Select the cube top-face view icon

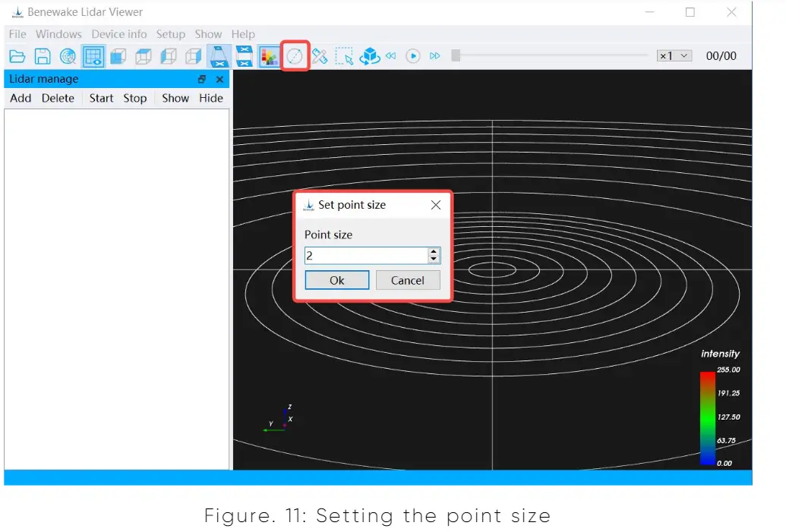click(x=144, y=56)
